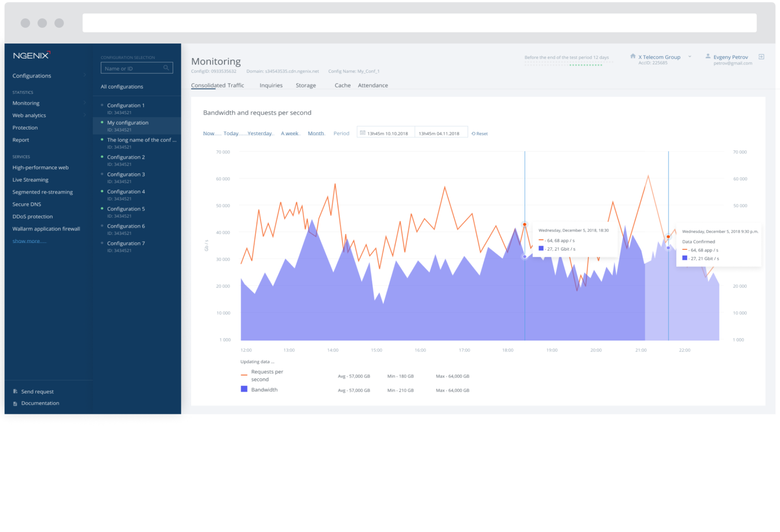Viewport: 780px width, 532px height.
Task: Open Segmented re-streaming service
Action: (43, 192)
